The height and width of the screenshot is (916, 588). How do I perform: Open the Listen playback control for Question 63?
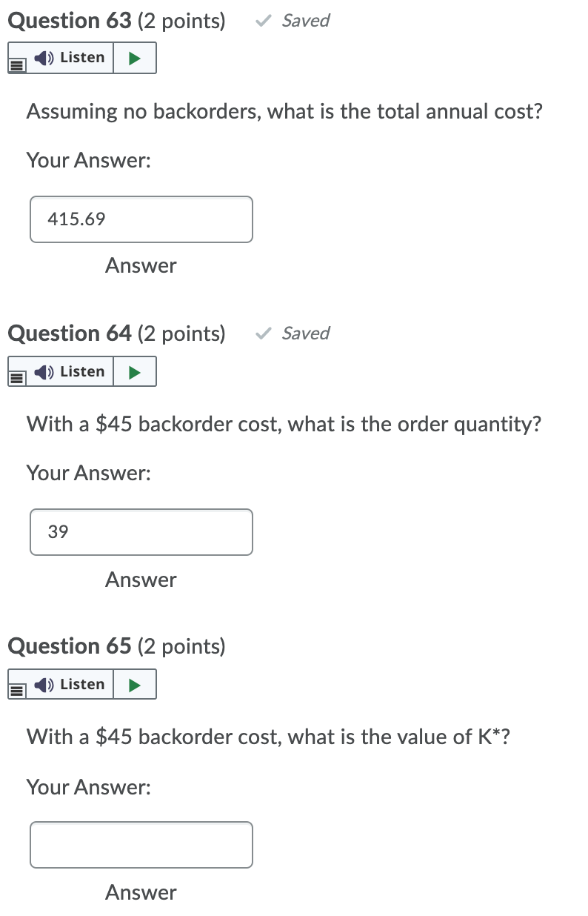pos(136,57)
